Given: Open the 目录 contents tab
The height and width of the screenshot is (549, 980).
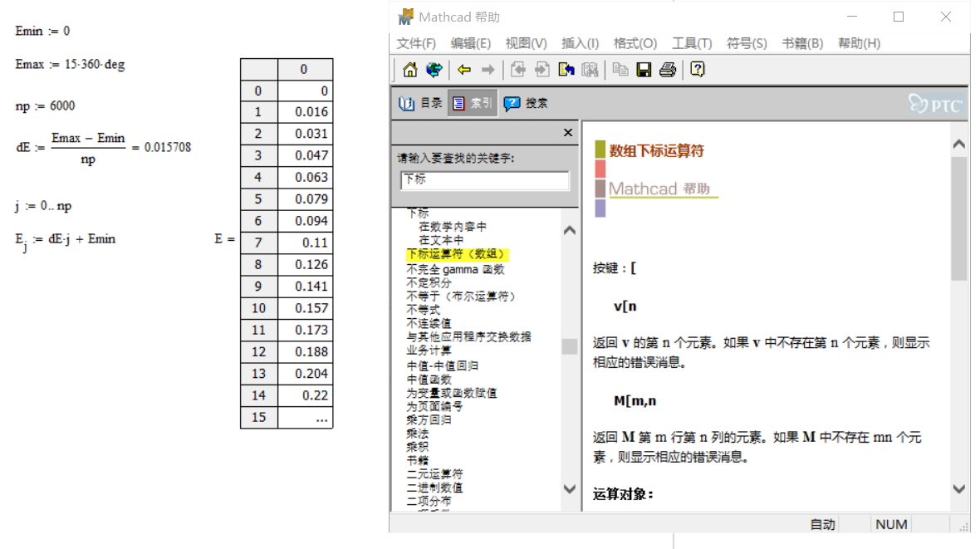Looking at the screenshot, I should coord(420,103).
